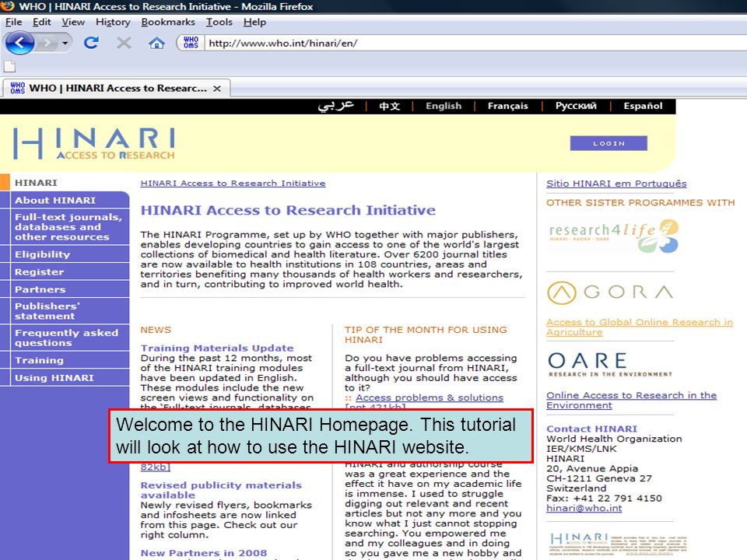
Task: Click the HINARI heading in sidebar
Action: 36,183
